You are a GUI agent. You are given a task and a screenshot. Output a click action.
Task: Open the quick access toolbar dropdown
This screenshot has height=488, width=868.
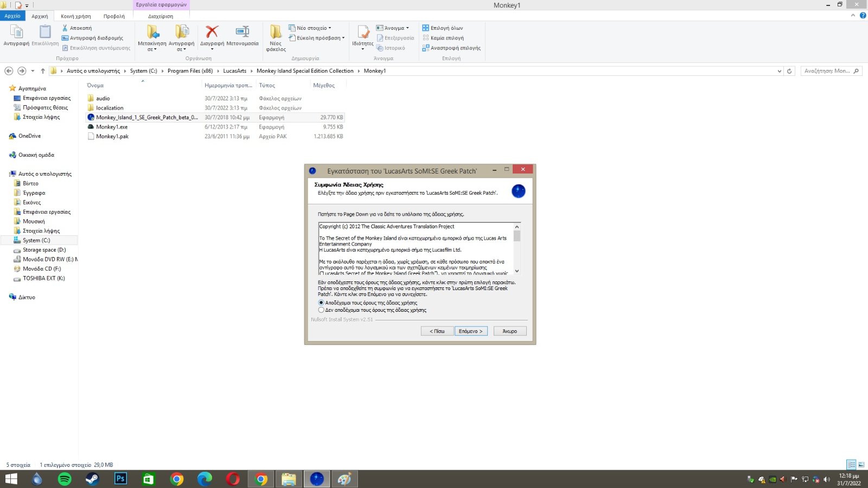(27, 5)
